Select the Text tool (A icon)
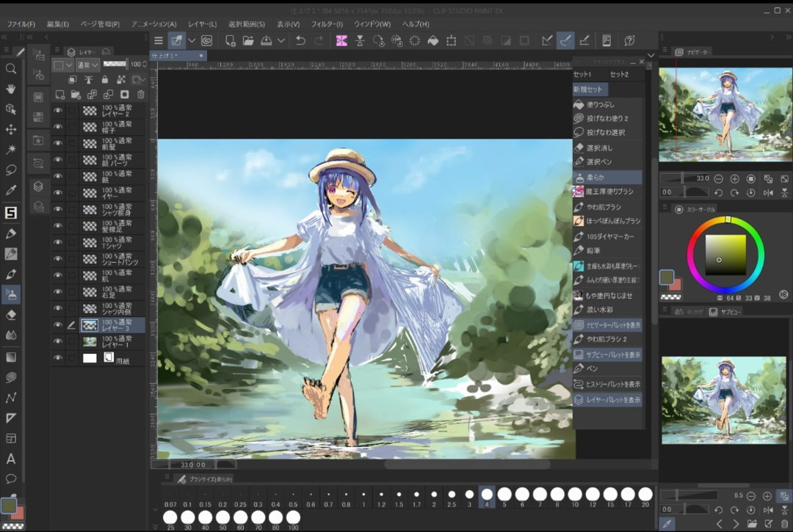This screenshot has height=532, width=793. (x=11, y=459)
